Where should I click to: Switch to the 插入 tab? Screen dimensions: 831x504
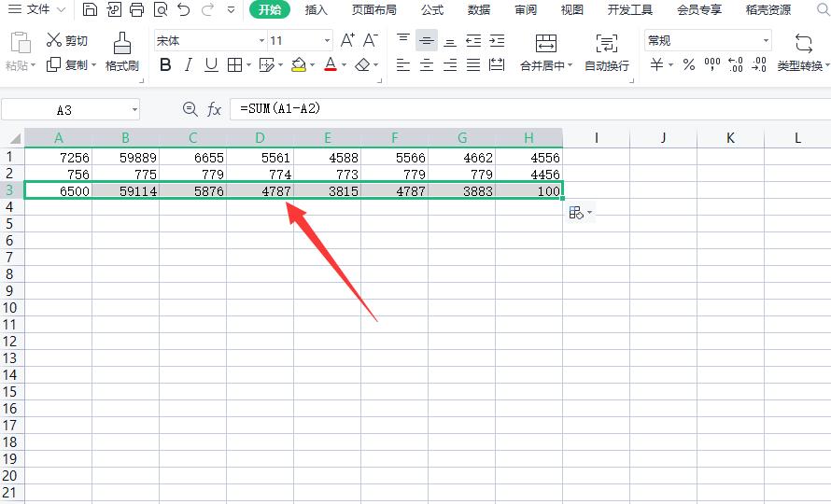coord(317,9)
